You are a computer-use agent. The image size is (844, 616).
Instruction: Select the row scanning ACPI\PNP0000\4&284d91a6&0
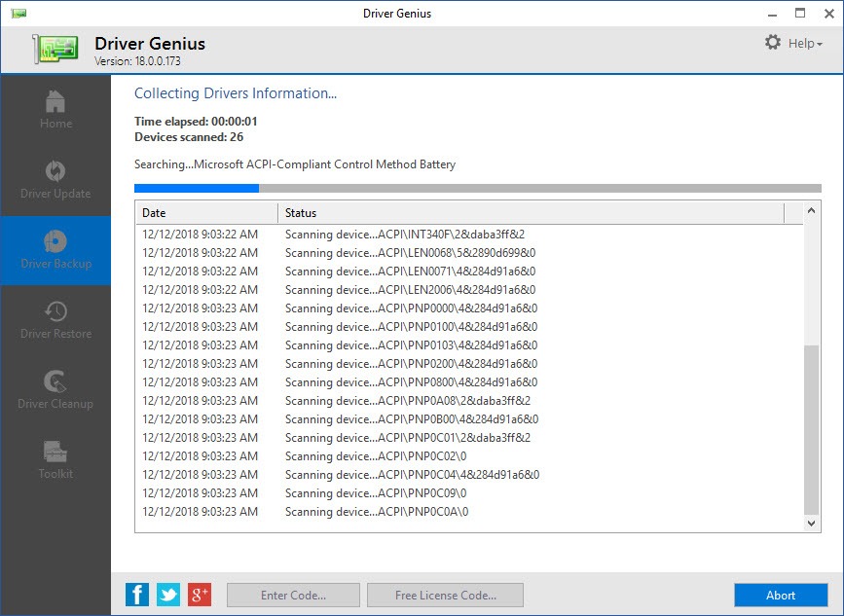[x=469, y=308]
